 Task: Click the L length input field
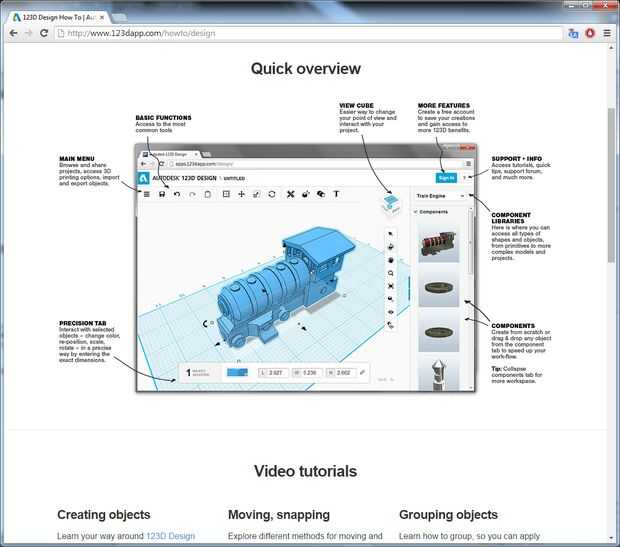[x=273, y=373]
